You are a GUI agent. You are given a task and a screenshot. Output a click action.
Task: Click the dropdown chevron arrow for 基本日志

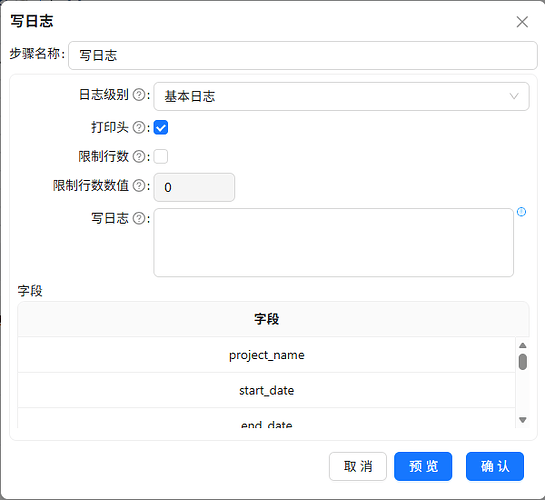(x=514, y=96)
